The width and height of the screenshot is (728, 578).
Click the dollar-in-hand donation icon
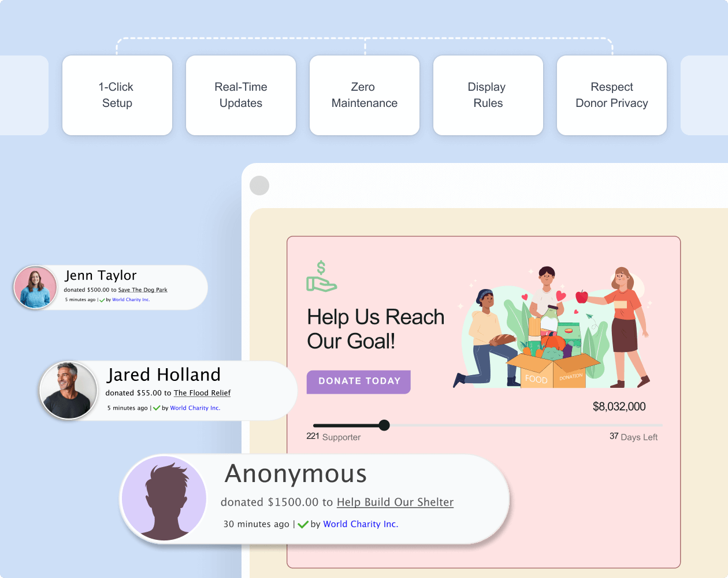tap(321, 276)
